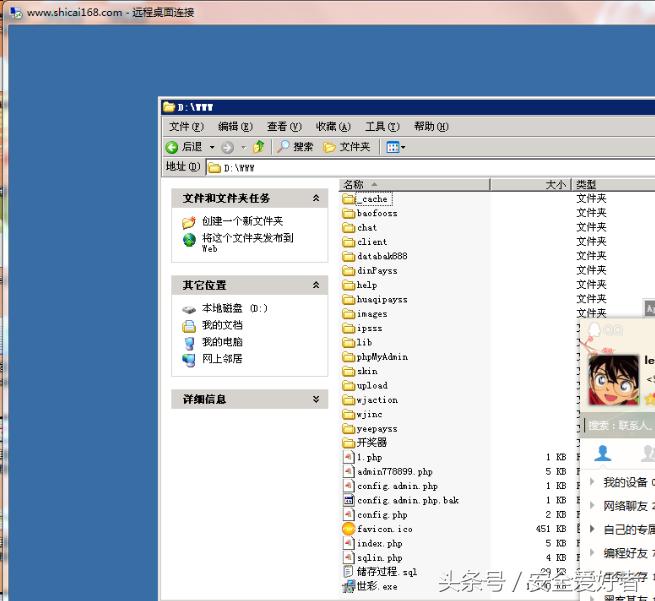Select the skin folder icon
The width and height of the screenshot is (655, 601).
348,371
